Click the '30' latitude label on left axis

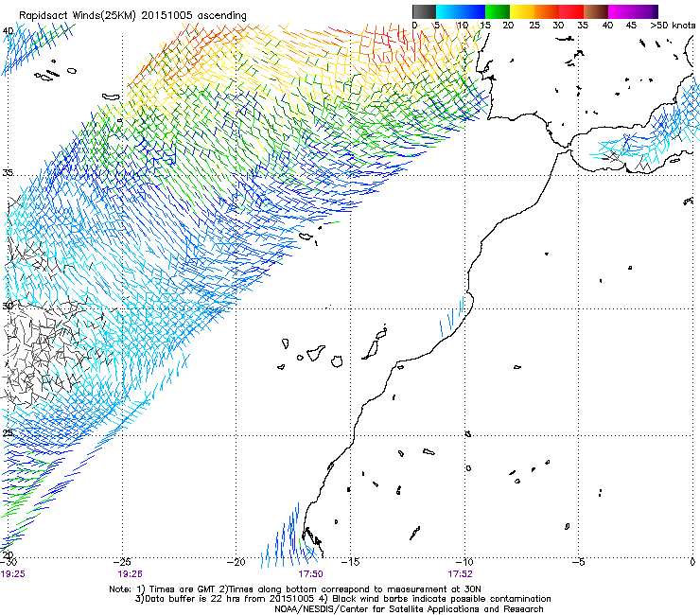8,306
